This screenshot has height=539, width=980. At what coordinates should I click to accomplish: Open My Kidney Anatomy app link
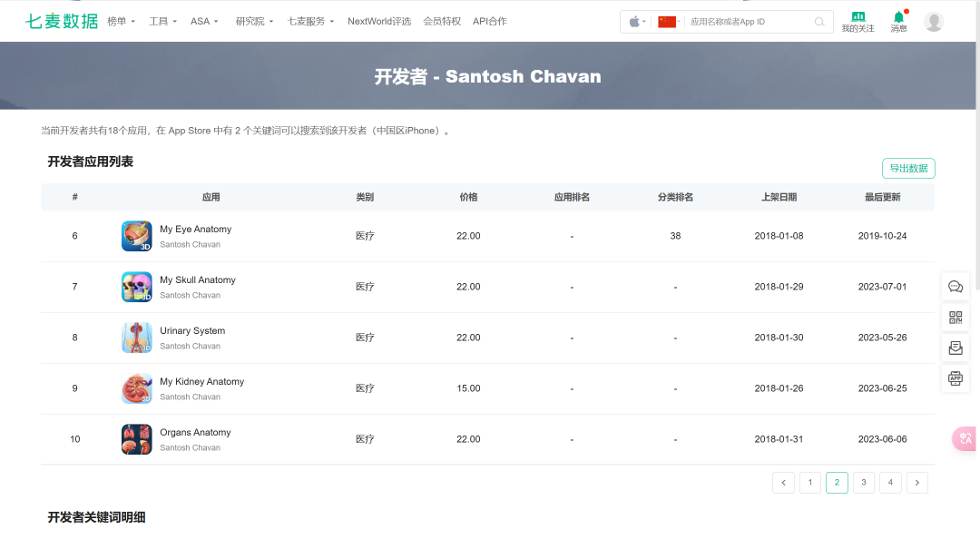[201, 381]
